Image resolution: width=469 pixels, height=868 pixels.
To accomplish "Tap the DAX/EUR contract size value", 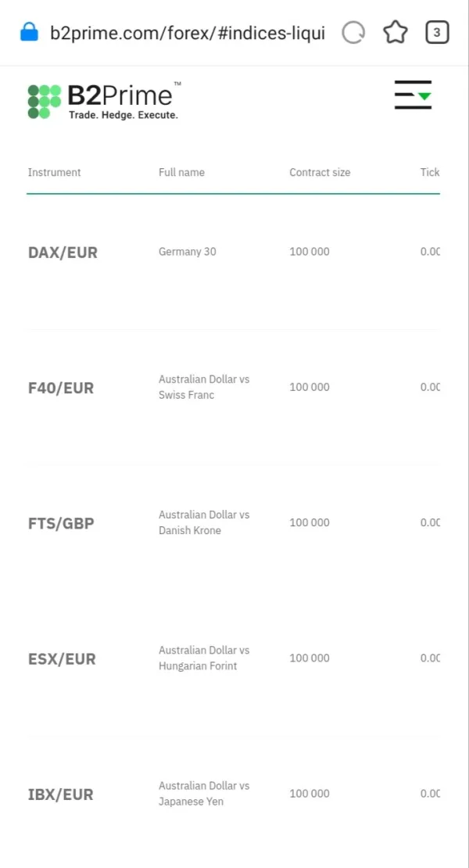I will (x=310, y=252).
